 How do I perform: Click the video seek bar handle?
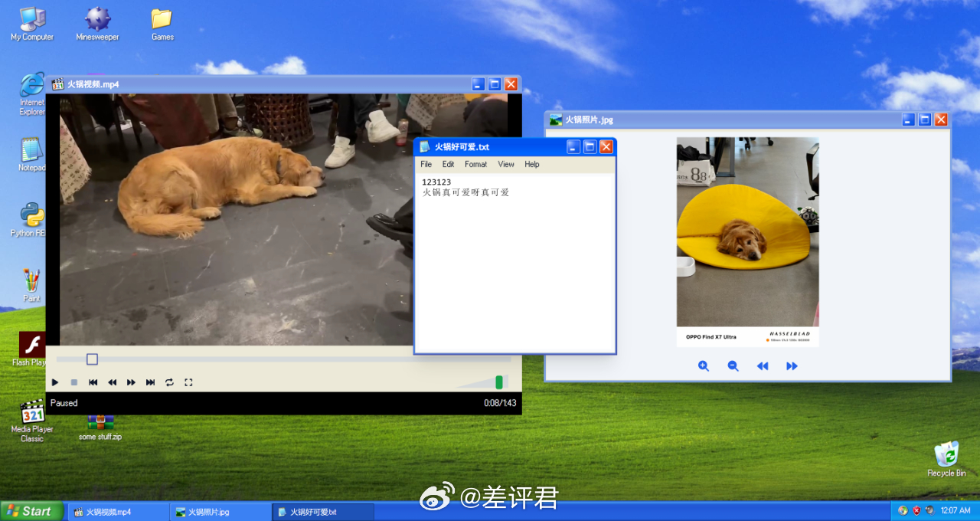[92, 359]
